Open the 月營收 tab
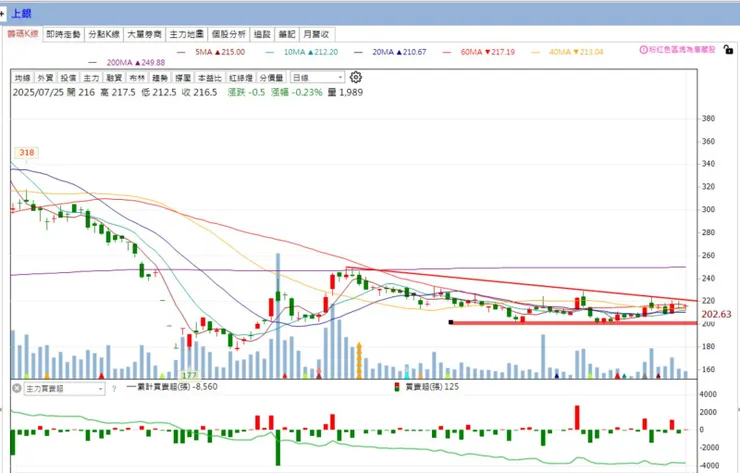The width and height of the screenshot is (740, 473). pos(317,34)
